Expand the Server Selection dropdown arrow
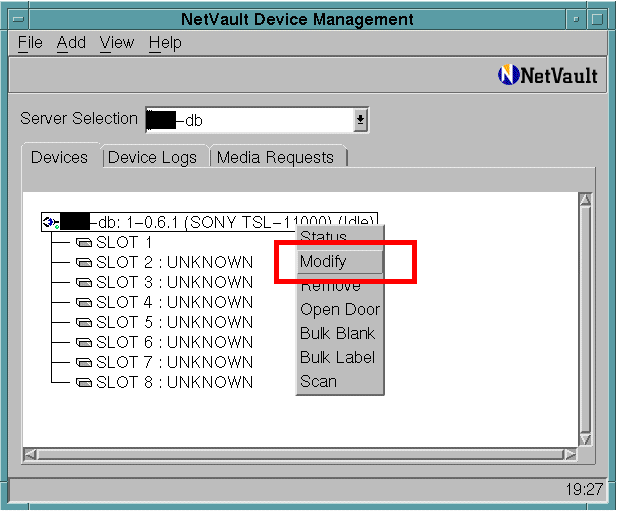 tap(360, 120)
